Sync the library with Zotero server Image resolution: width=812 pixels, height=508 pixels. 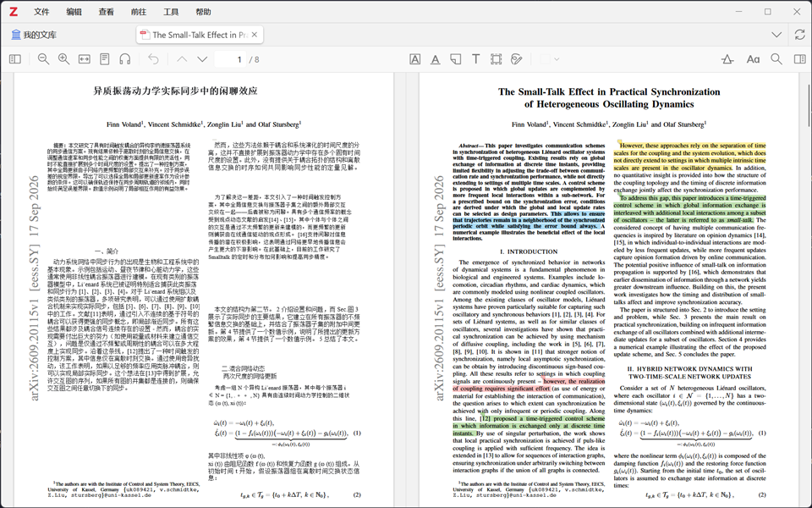click(x=800, y=35)
